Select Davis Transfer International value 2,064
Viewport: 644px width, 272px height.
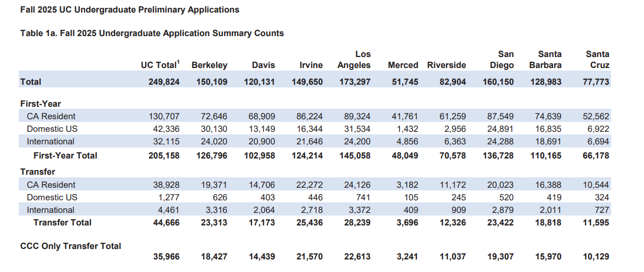pyautogui.click(x=264, y=210)
